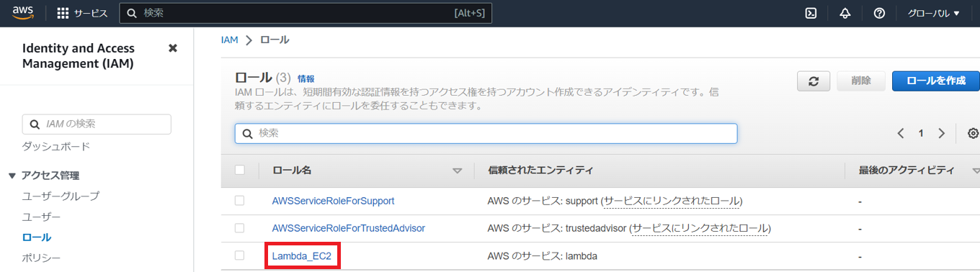Open ユーザー in the sidebar
This screenshot has width=980, height=272.
point(41,217)
